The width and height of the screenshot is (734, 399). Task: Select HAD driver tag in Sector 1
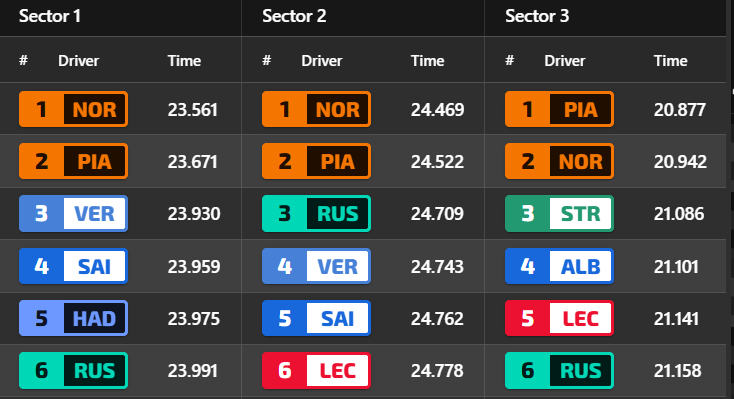point(73,318)
